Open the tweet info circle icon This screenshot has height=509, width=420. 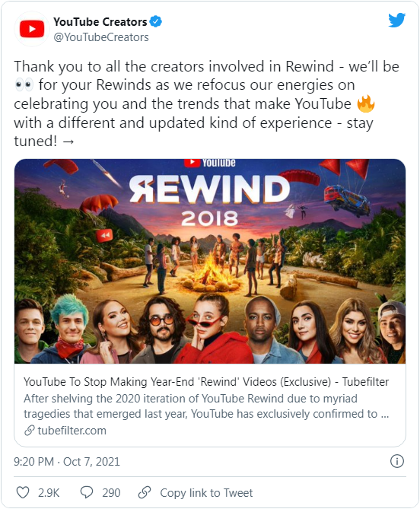(x=396, y=461)
